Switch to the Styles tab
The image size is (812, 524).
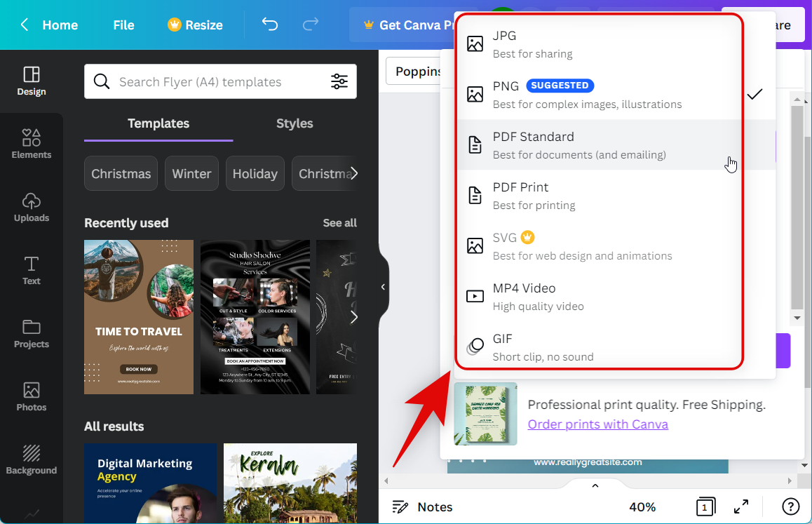click(295, 123)
